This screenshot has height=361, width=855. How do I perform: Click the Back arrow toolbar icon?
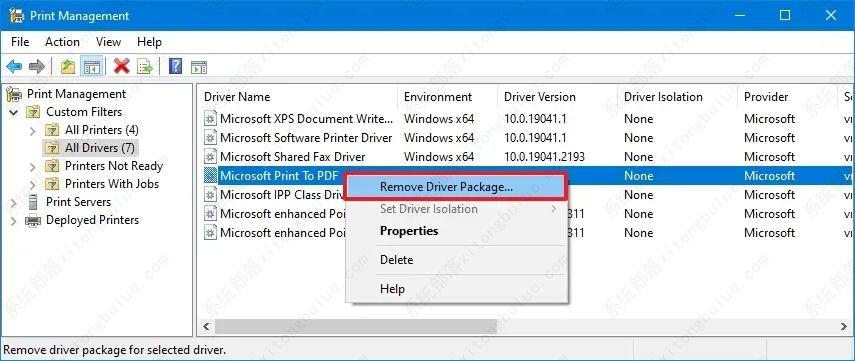pos(14,67)
